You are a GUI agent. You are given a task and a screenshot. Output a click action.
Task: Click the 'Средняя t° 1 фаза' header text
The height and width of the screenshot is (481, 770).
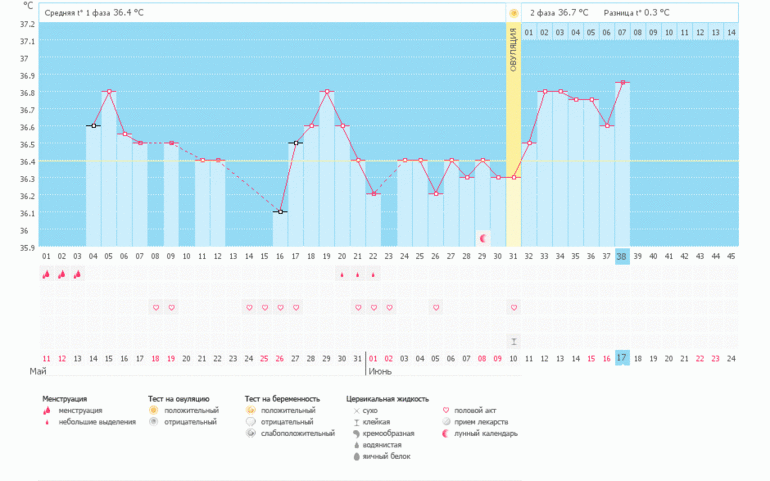94,13
